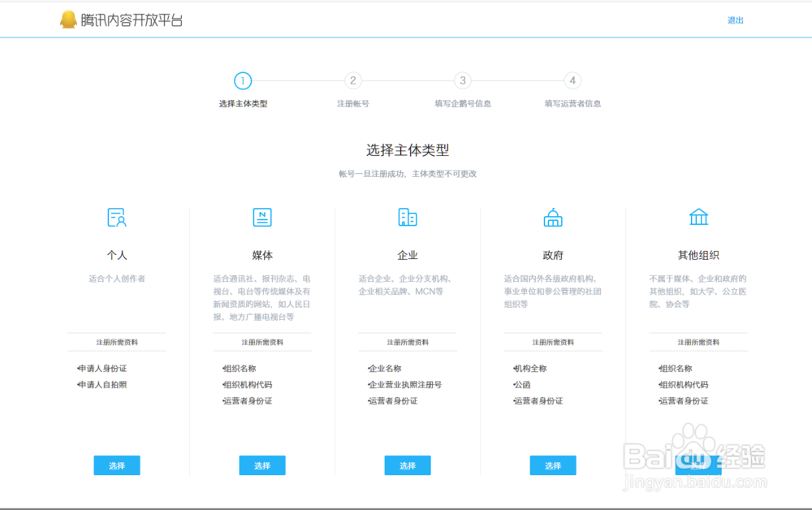Click 注册所需资料 label under 个人
812x510 pixels.
pos(117,342)
